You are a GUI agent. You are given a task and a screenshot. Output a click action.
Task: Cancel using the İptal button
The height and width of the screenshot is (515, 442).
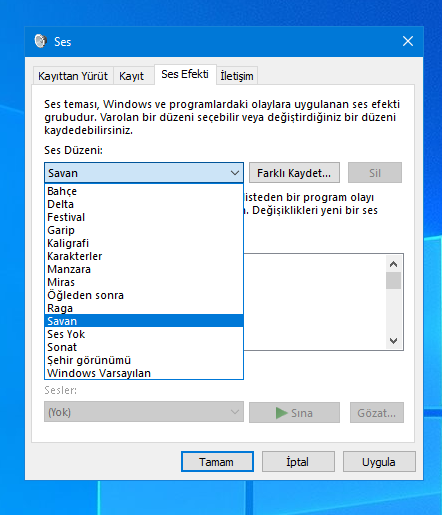298,462
